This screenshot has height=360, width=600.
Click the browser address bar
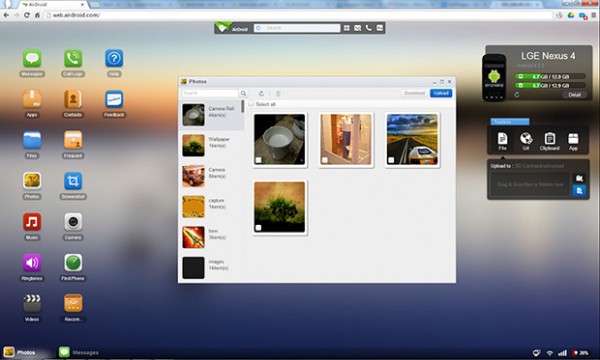pyautogui.click(x=298, y=15)
